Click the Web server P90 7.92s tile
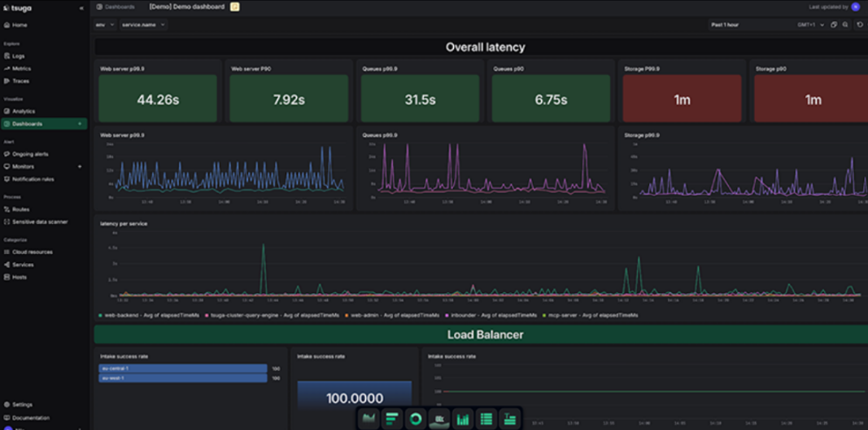This screenshot has height=430, width=868. point(289,99)
